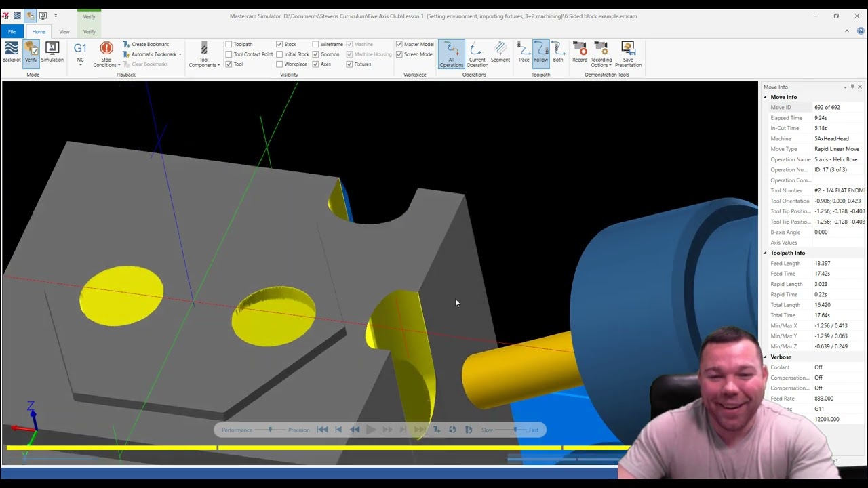Switch to Simulation mode
The image size is (868, 488).
click(x=52, y=53)
